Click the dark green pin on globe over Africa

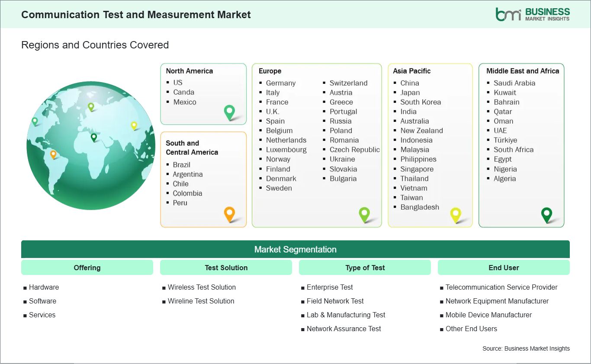click(x=93, y=137)
